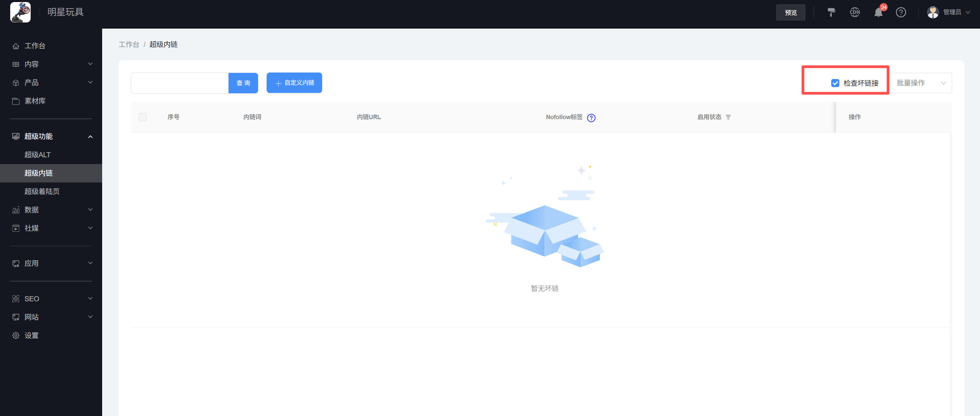
Task: Go to 超级着陆页 menu item
Action: (42, 191)
